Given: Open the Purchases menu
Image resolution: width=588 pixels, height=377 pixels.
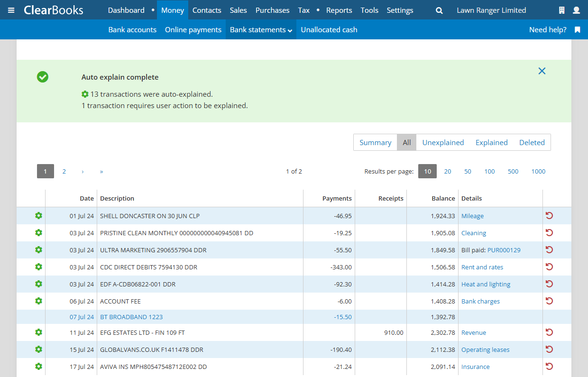Looking at the screenshot, I should coord(272,10).
